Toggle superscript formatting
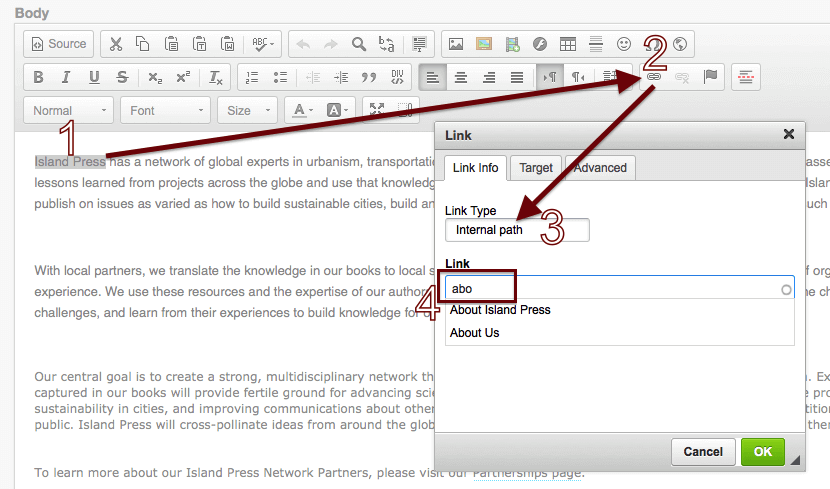 [x=183, y=77]
